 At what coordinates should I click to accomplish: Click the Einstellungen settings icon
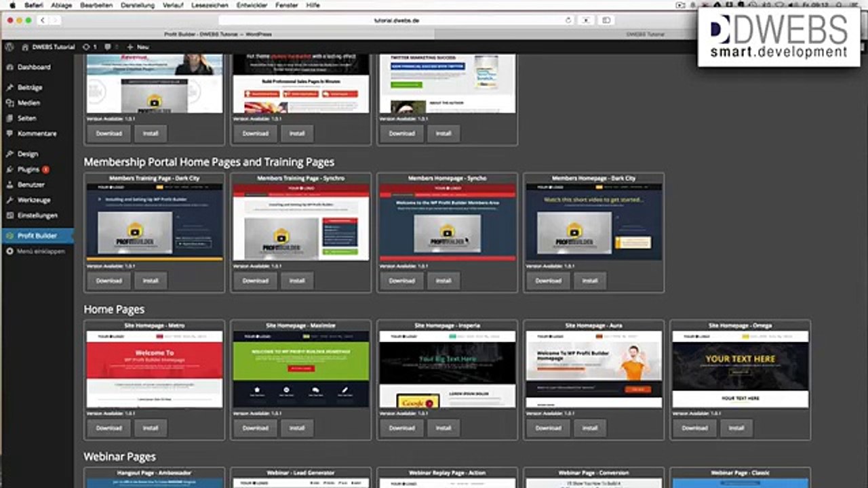pyautogui.click(x=10, y=216)
